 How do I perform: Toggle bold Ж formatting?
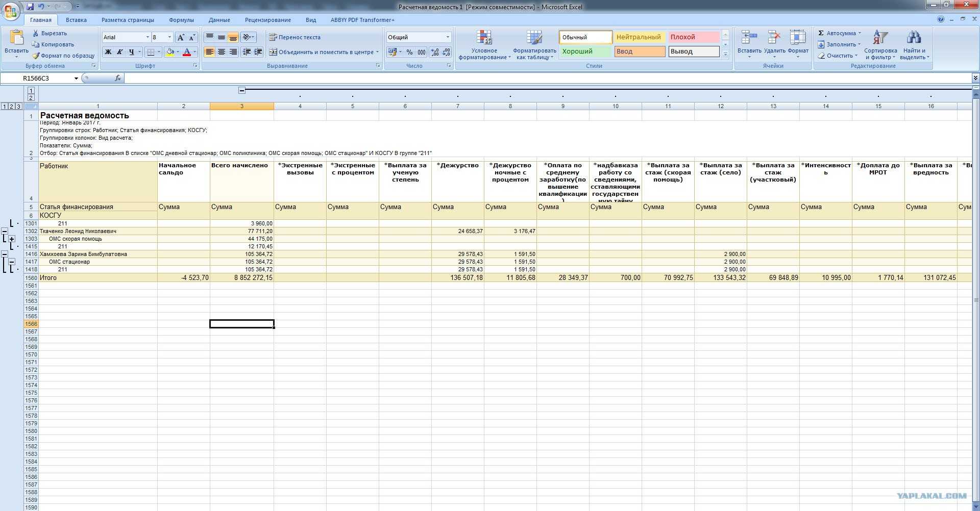pos(108,52)
